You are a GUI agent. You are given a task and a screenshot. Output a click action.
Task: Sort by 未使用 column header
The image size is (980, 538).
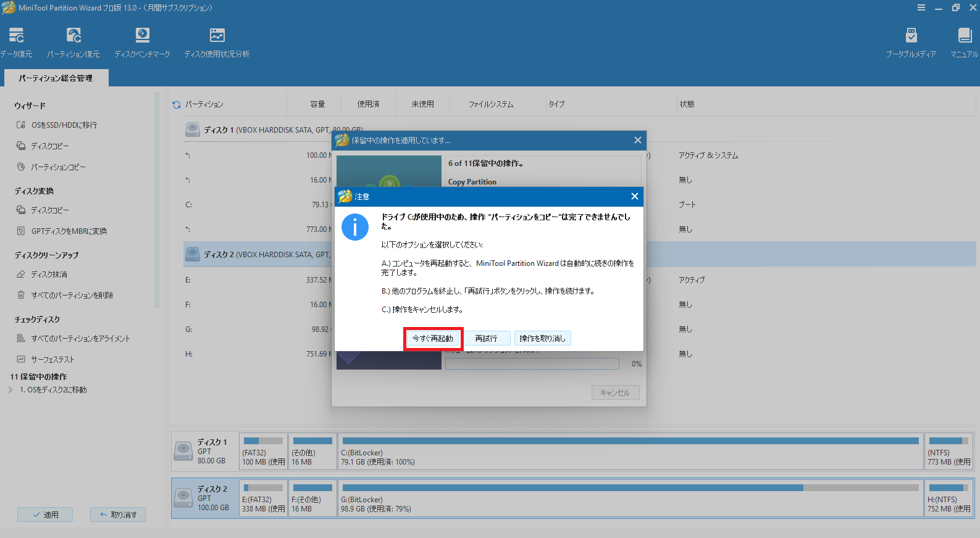pos(422,104)
